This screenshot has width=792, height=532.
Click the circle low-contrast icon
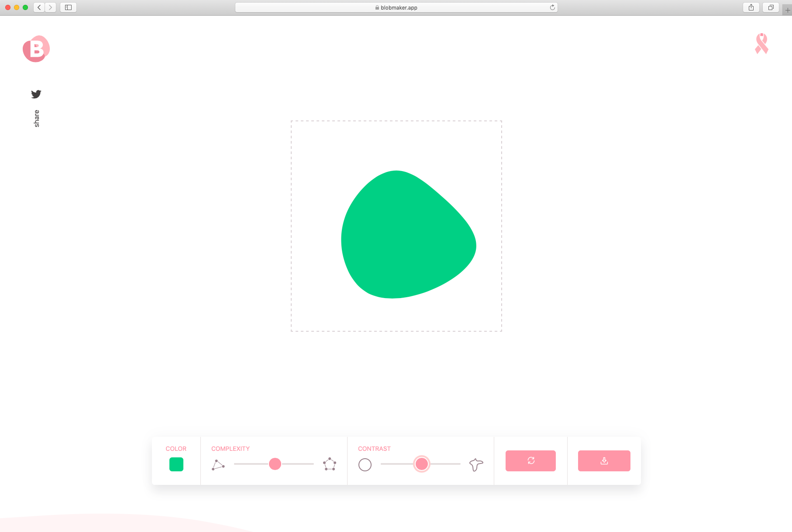(365, 465)
